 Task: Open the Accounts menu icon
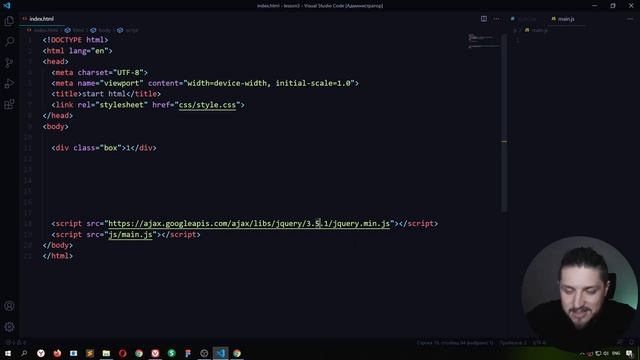[x=9, y=306]
